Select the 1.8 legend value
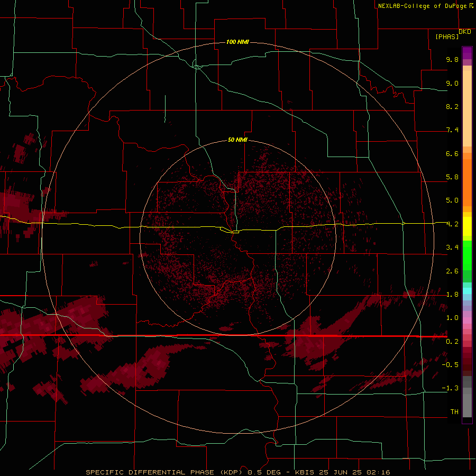The image size is (476, 476). tap(452, 295)
